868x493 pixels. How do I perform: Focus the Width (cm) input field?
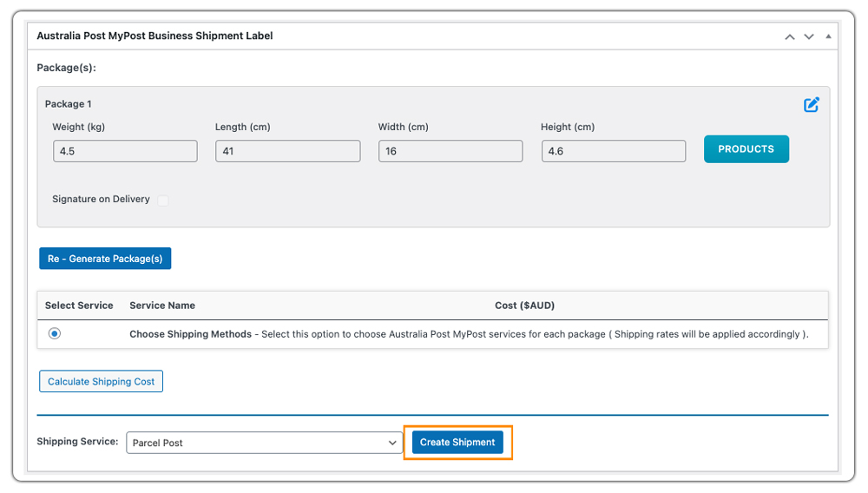(x=450, y=151)
